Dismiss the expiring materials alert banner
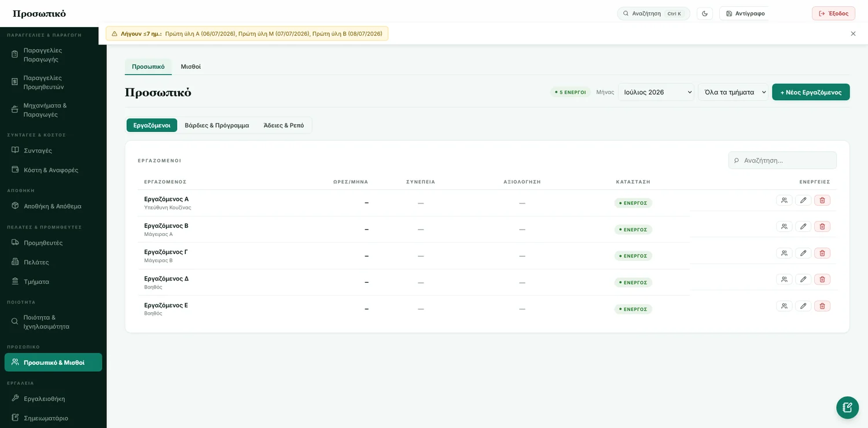Image resolution: width=868 pixels, height=428 pixels. tap(853, 34)
